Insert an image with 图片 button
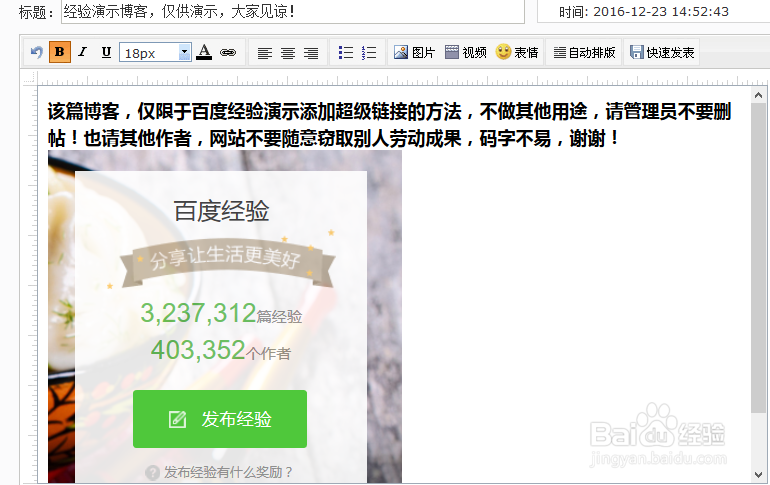This screenshot has width=770, height=485. tap(414, 52)
